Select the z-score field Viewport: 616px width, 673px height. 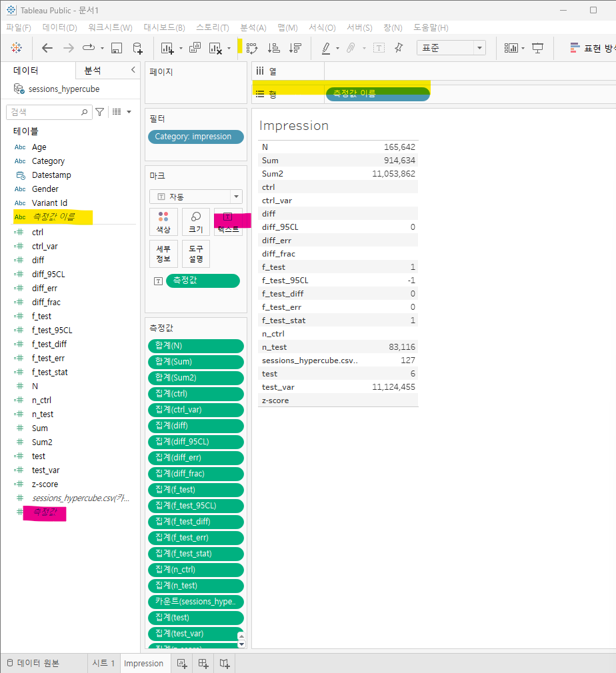[x=45, y=484]
